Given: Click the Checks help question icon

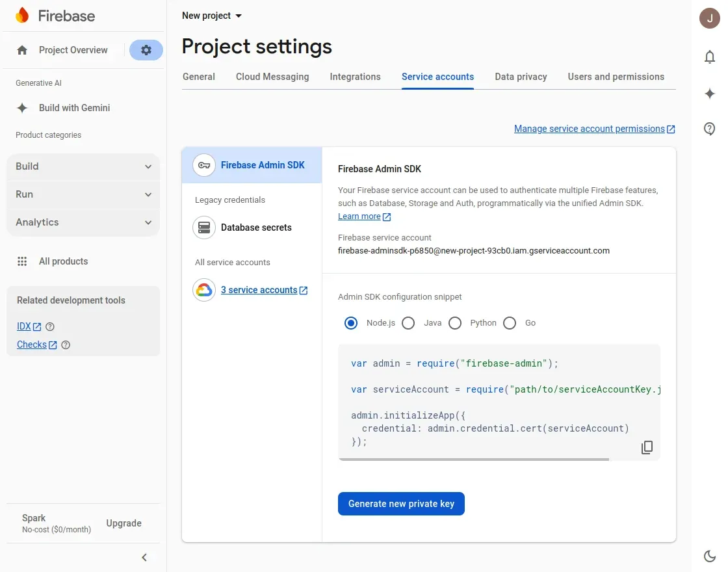Looking at the screenshot, I should pos(66,345).
